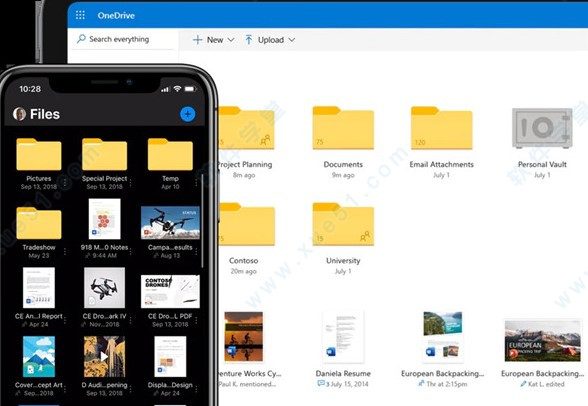Expand the Upload dropdown chevron
This screenshot has width=588, height=406.
292,40
